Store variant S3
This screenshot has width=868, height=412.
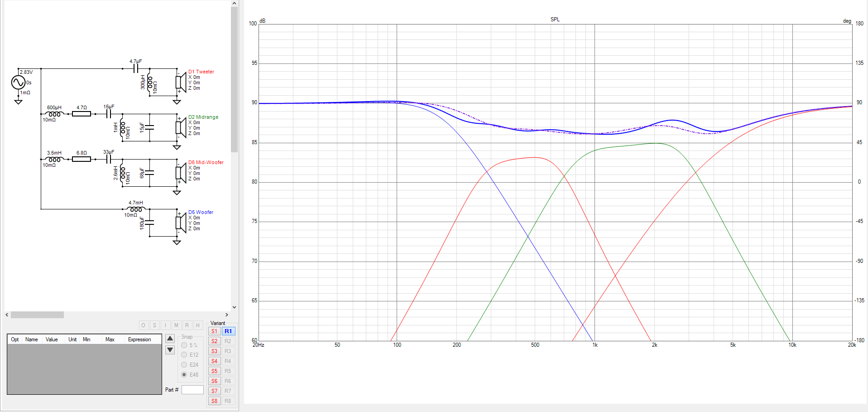click(x=214, y=351)
